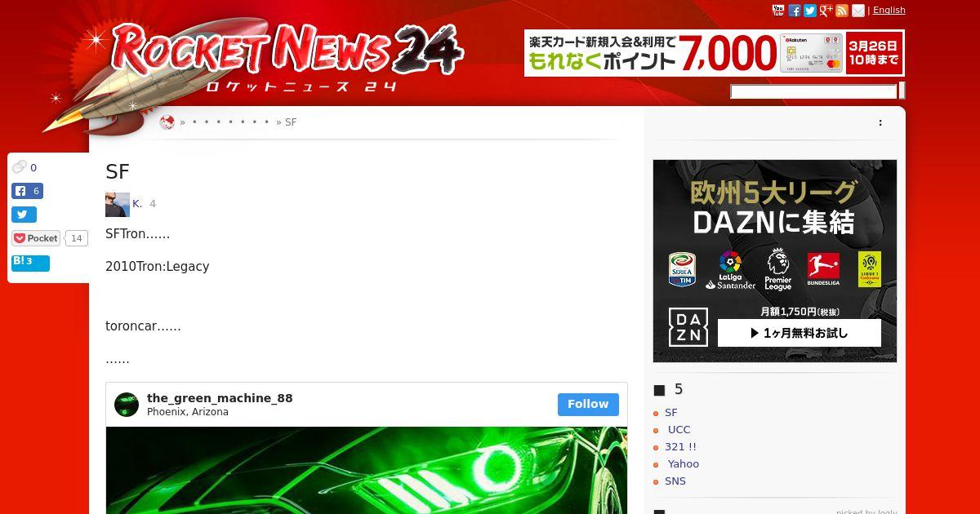Open the DAZN European leagues advertisement

[775, 261]
